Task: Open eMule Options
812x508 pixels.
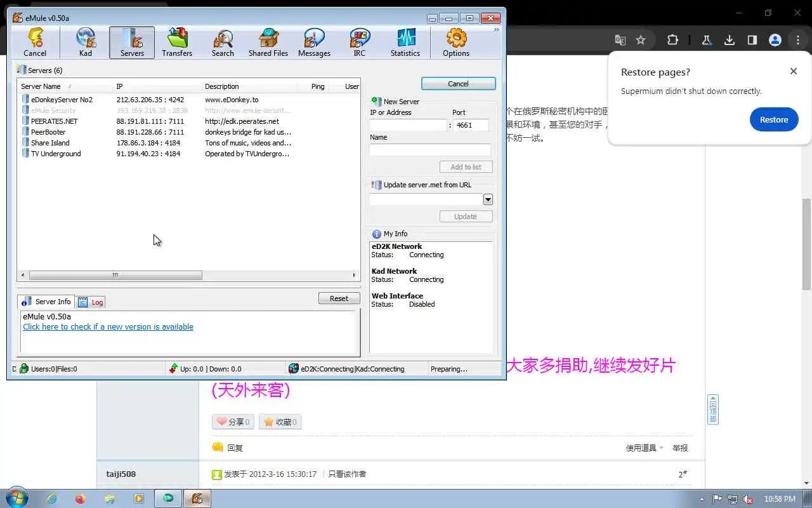Action: (x=456, y=43)
